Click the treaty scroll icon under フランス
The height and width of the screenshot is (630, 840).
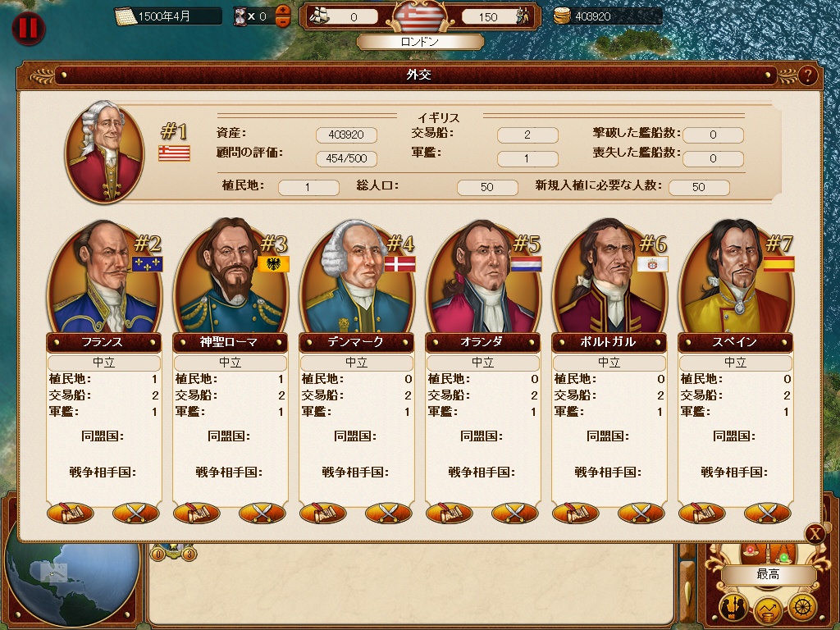click(x=71, y=513)
